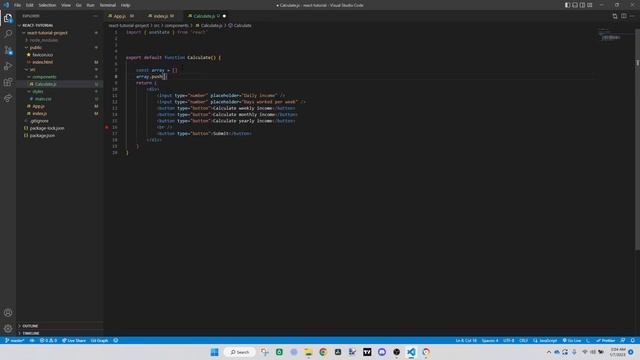Viewport: 640px width, 360px height.
Task: Open editor More Actions ellipsis menu
Action: point(633,16)
